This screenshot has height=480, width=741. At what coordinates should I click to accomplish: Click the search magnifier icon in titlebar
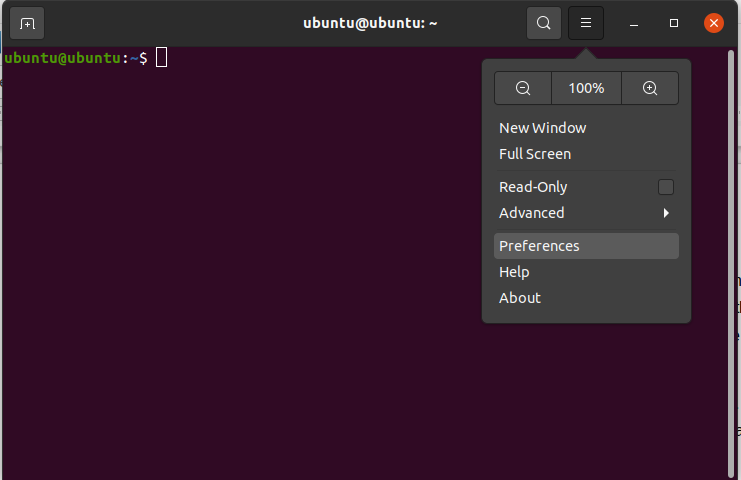544,23
